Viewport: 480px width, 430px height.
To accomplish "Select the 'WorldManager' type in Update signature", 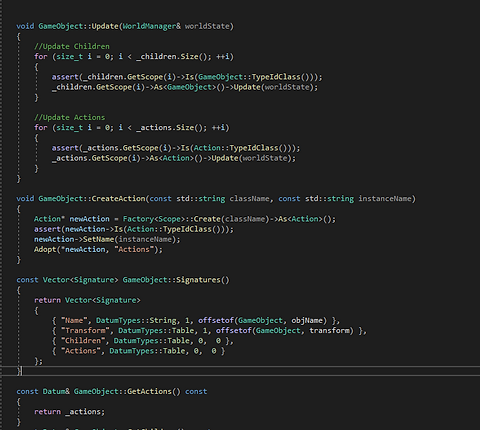I will [149, 26].
